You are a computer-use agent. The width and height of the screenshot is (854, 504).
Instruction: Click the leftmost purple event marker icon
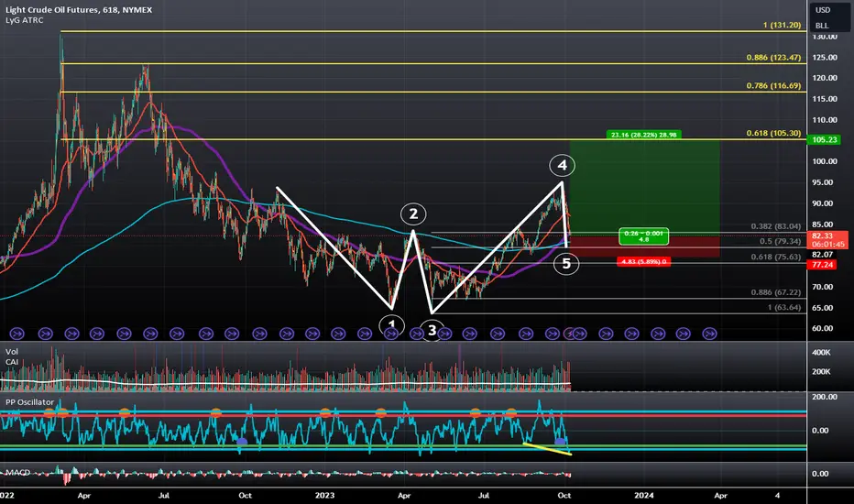[x=16, y=334]
